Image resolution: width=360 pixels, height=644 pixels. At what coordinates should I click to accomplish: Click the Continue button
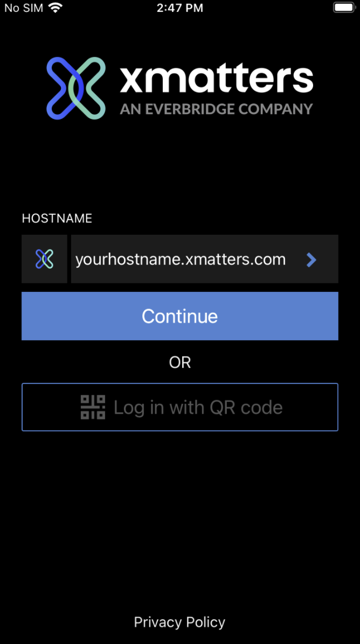(x=180, y=316)
